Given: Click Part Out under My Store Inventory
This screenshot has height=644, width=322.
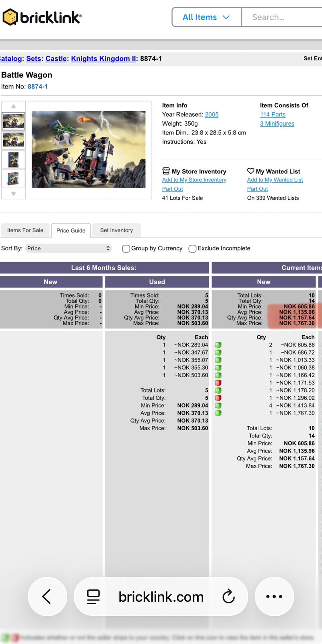Looking at the screenshot, I should [x=172, y=189].
